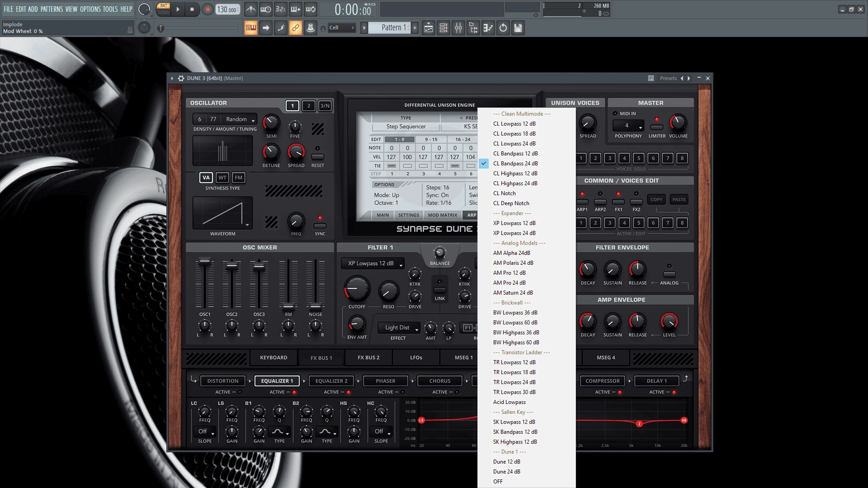
Task: Click the save floppy disk icon
Action: pyautogui.click(x=518, y=28)
